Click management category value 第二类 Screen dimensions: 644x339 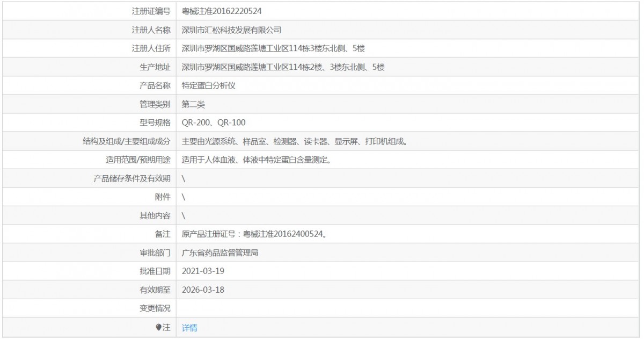193,104
